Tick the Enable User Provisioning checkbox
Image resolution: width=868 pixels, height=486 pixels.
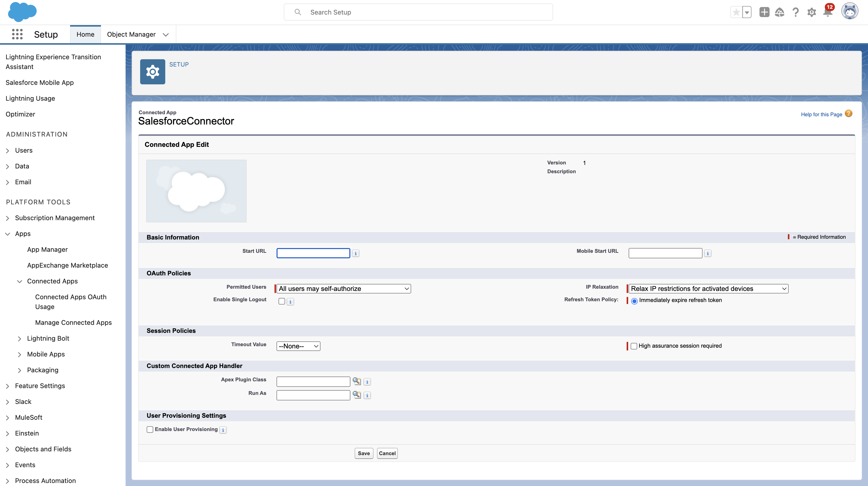pos(150,430)
